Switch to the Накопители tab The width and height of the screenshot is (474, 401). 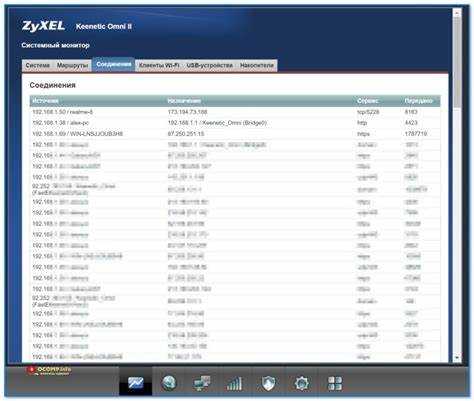pos(257,65)
